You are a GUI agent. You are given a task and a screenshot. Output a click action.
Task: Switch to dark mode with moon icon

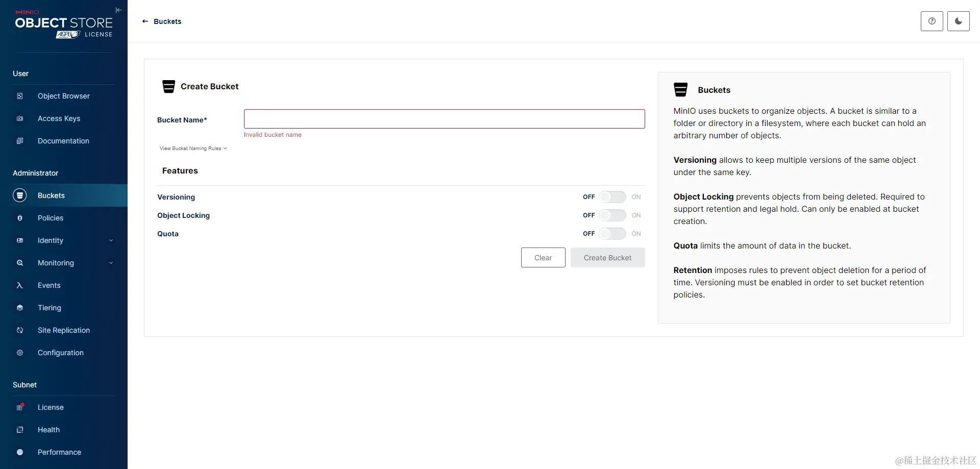click(958, 21)
